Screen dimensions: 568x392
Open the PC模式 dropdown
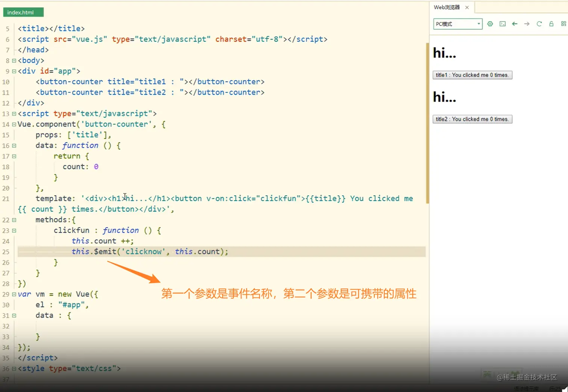458,24
